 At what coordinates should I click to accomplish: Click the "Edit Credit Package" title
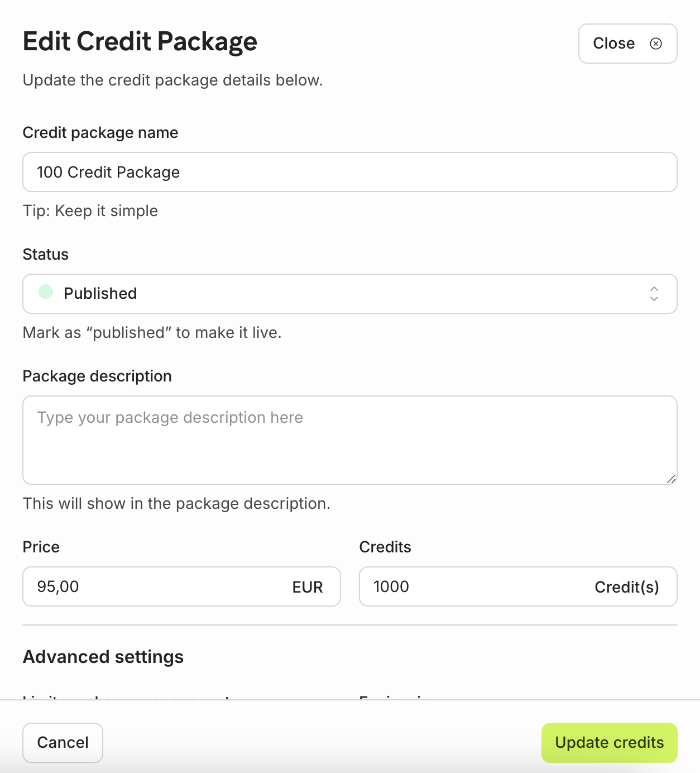(140, 41)
